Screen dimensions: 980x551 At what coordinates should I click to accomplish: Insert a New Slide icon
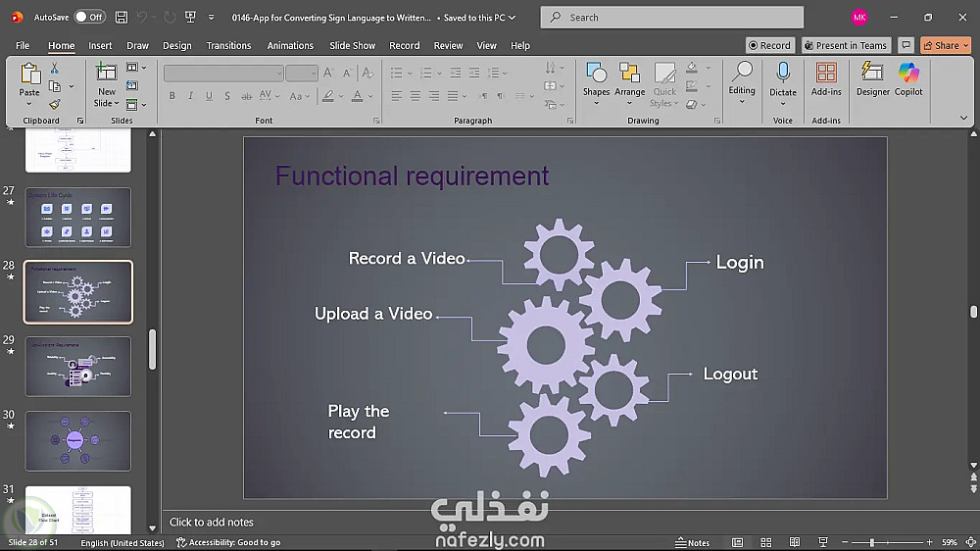[106, 73]
